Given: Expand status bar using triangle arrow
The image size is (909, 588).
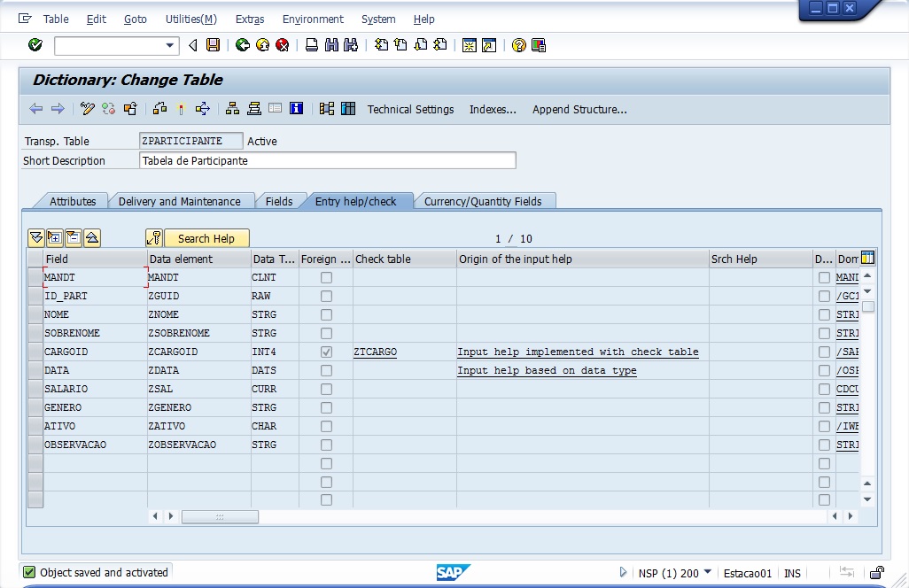Looking at the screenshot, I should point(624,573).
